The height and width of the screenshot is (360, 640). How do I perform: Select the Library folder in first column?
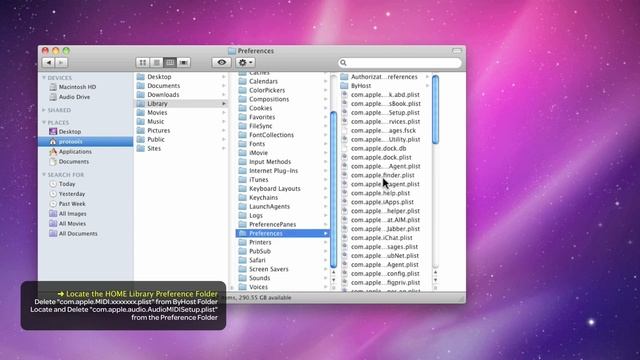pos(181,104)
